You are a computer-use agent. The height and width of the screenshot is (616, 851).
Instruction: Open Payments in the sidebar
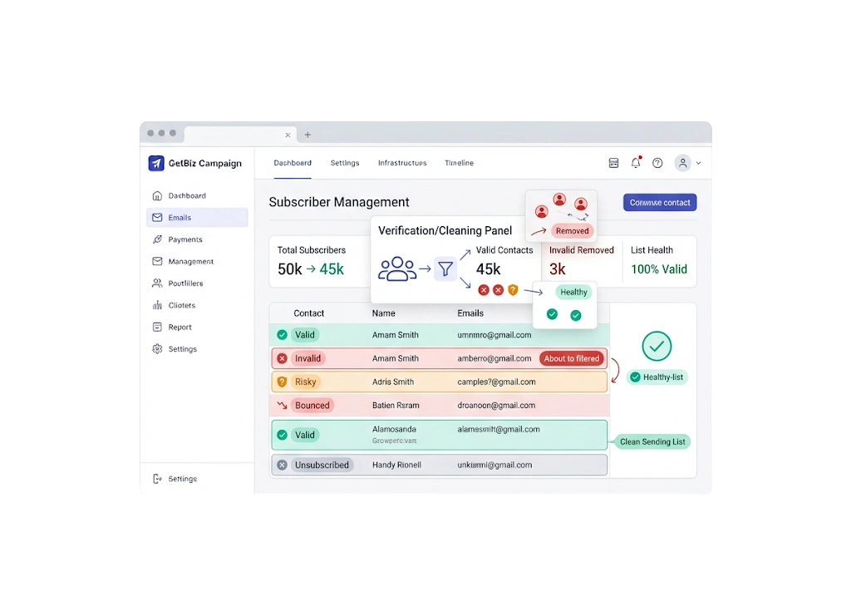click(178, 239)
